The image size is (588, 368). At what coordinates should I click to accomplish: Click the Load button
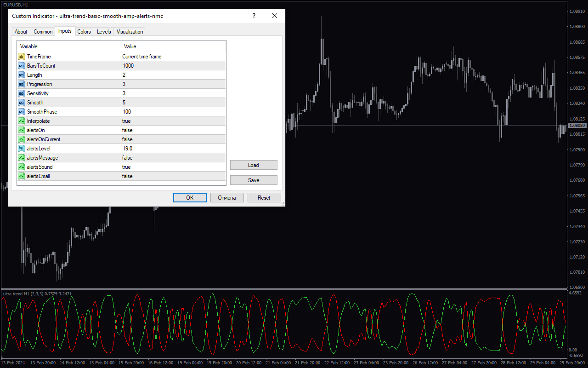254,165
